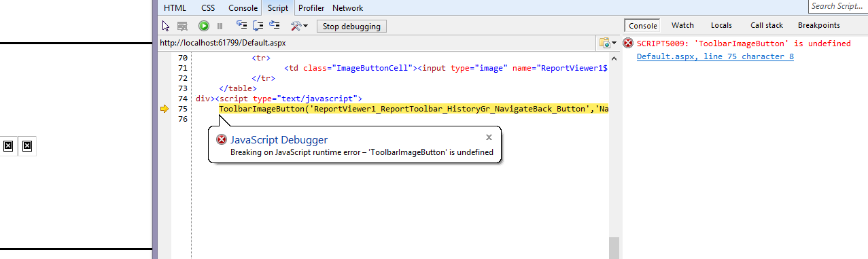868x259 pixels.
Task: Click the script type text/javascript line
Action: (279, 99)
